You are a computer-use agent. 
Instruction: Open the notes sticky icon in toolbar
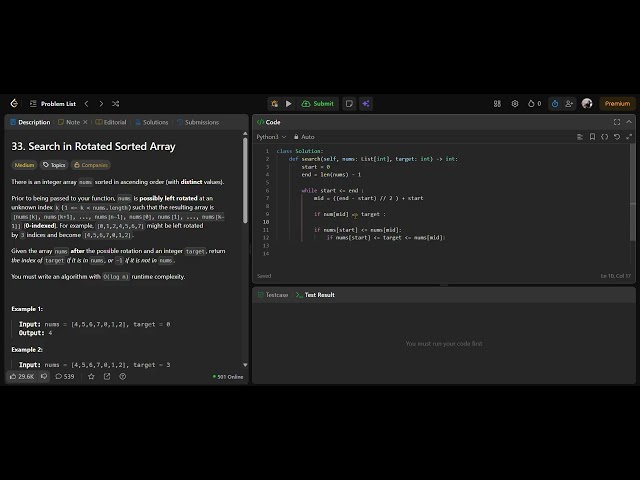pos(349,104)
